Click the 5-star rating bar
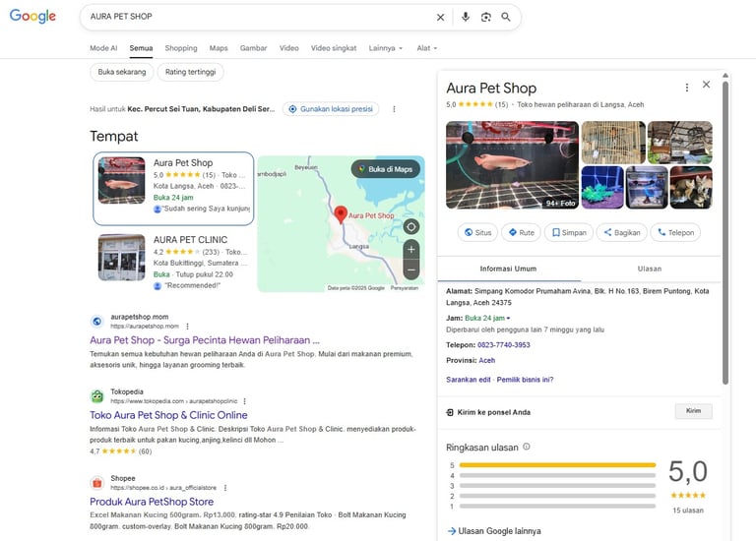 coord(557,465)
